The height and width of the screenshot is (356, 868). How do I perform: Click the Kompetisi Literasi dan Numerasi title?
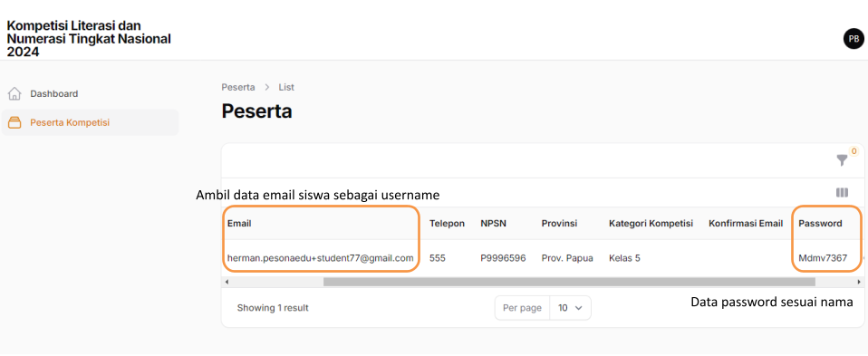pyautogui.click(x=89, y=39)
